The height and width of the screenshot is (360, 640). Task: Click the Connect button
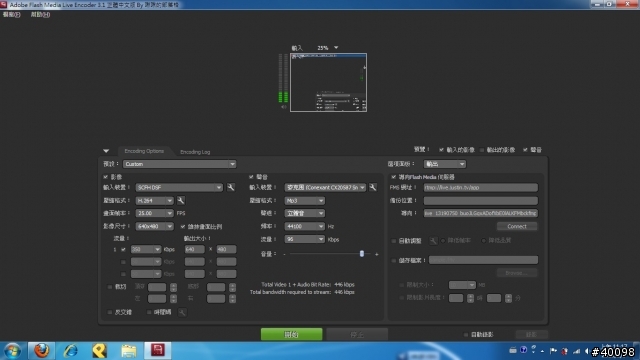[517, 226]
